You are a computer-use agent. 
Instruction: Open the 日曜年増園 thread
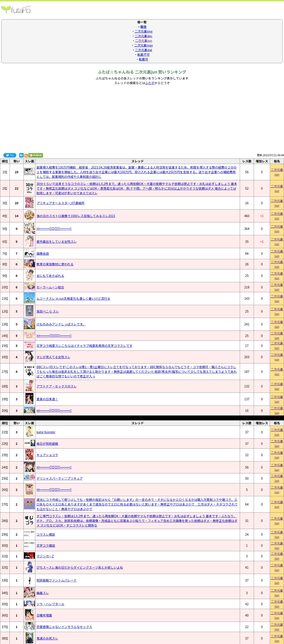[44, 615]
